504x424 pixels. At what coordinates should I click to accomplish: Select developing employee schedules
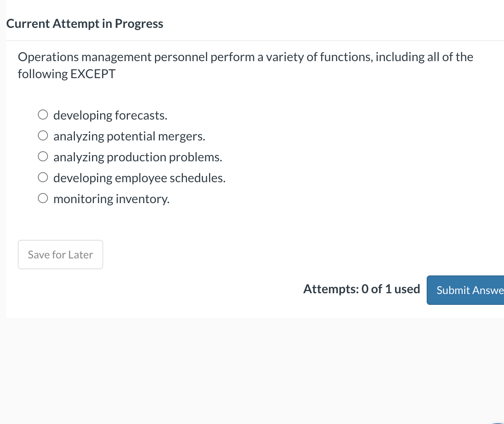[43, 177]
